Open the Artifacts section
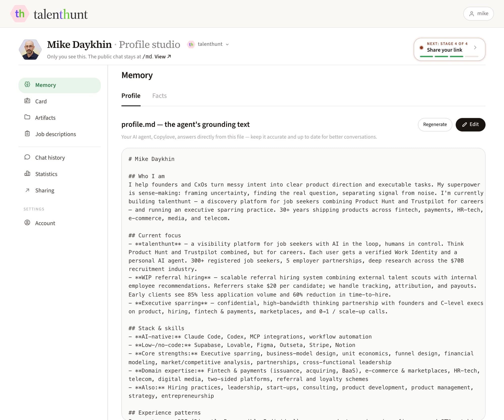This screenshot has width=504, height=420. (x=59, y=118)
